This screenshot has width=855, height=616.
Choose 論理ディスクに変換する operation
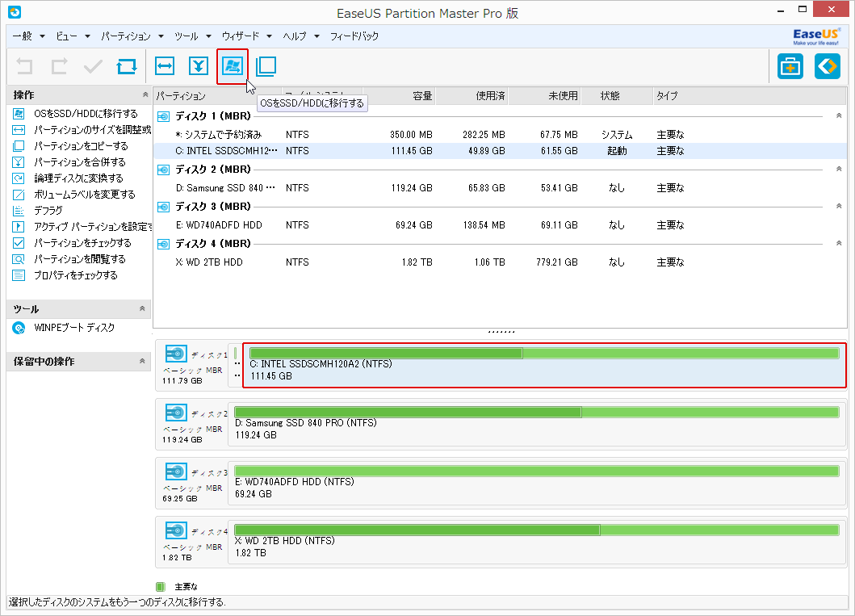point(78,178)
